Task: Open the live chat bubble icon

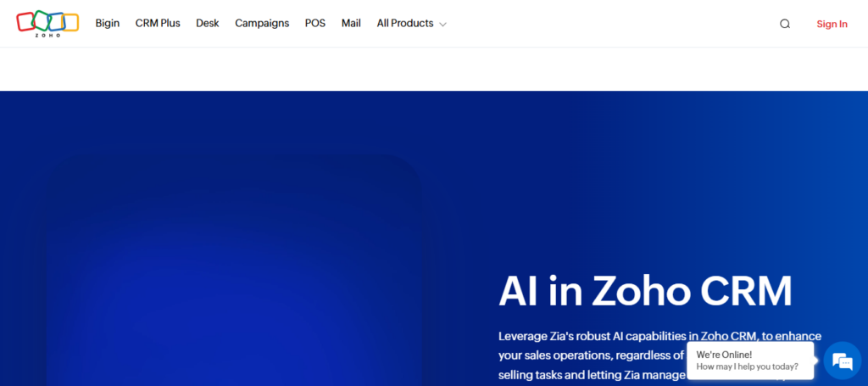Action: coord(842,361)
